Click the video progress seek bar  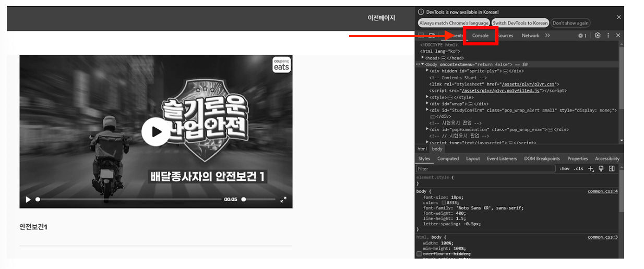pyautogui.click(x=129, y=199)
